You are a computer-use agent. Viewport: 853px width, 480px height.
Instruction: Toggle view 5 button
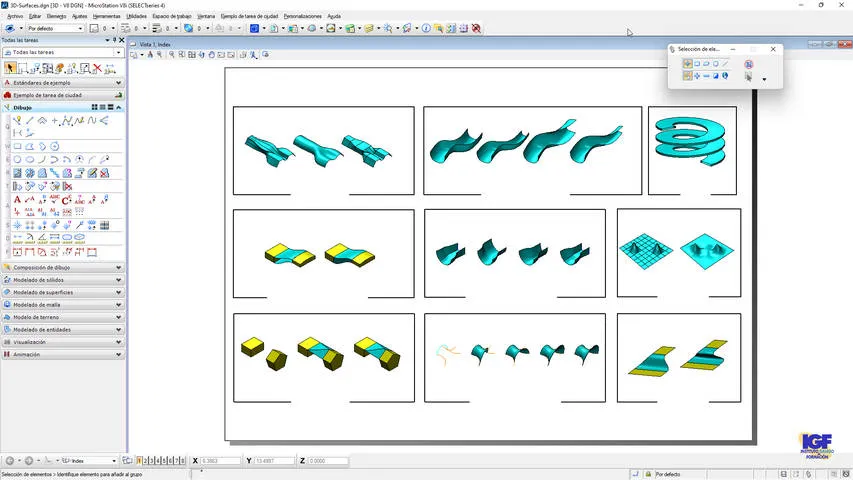164,460
